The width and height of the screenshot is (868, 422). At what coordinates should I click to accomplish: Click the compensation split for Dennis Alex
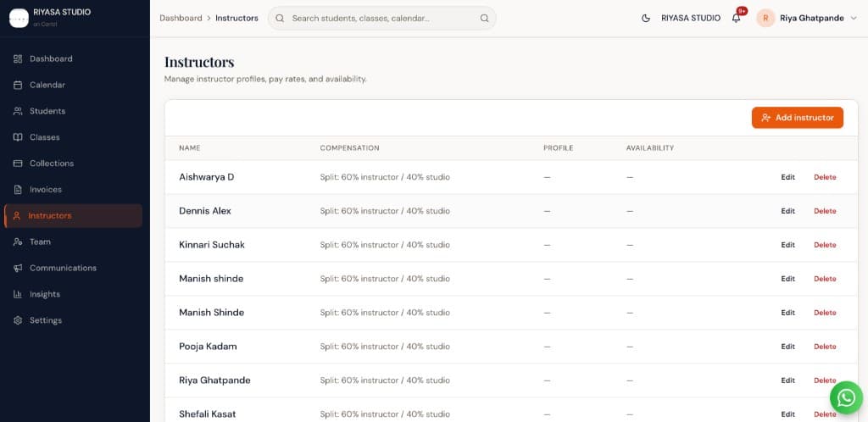click(385, 211)
